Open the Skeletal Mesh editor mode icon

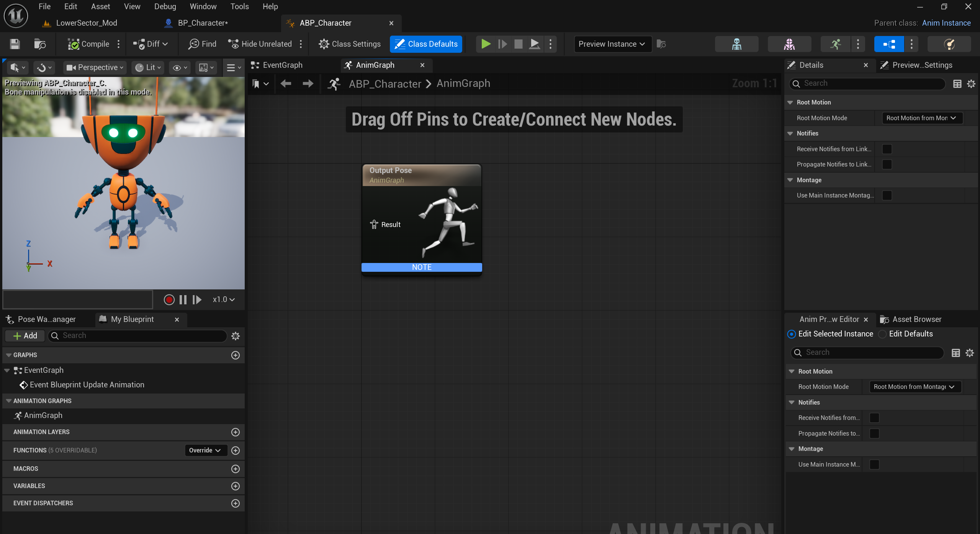(789, 44)
